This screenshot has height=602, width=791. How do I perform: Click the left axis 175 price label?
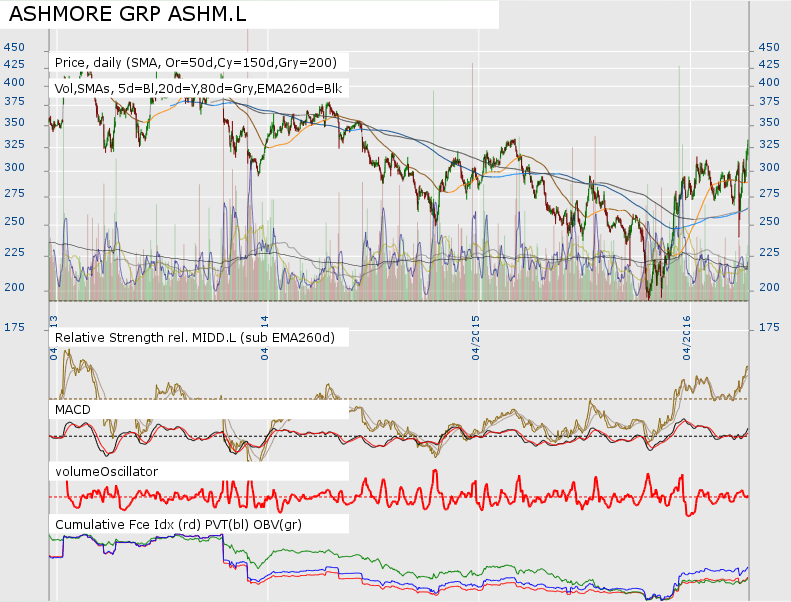tap(14, 327)
